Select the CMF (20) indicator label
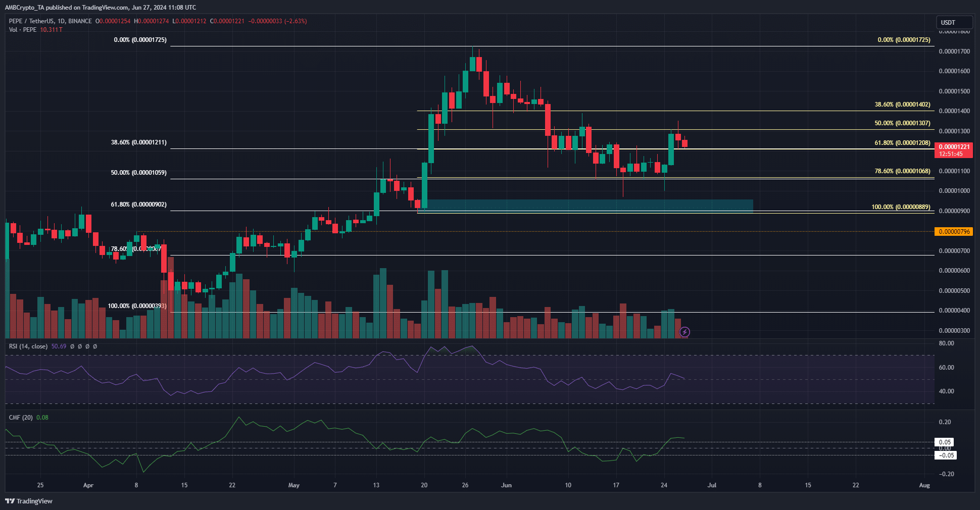 (21, 418)
